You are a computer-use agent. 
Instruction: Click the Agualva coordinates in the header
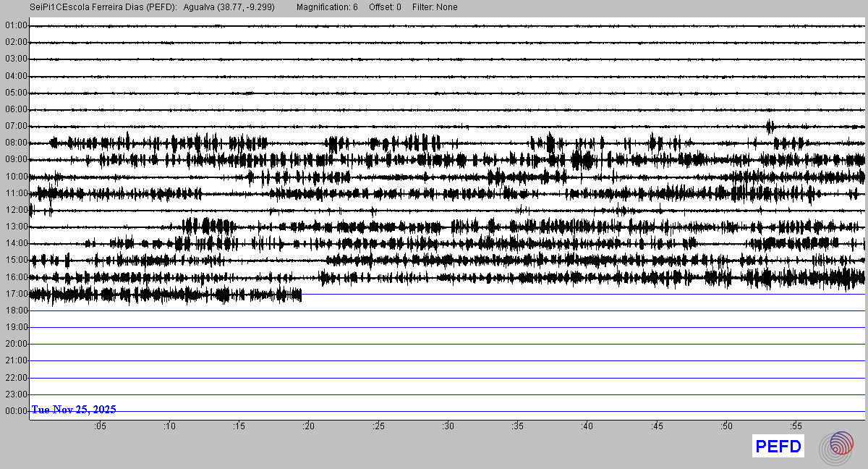click(229, 7)
